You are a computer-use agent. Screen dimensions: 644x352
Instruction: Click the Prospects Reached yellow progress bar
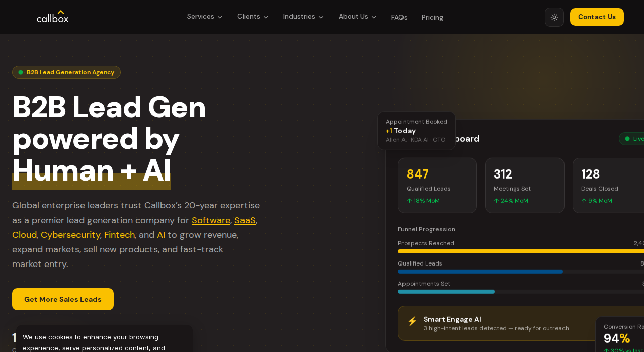521,251
